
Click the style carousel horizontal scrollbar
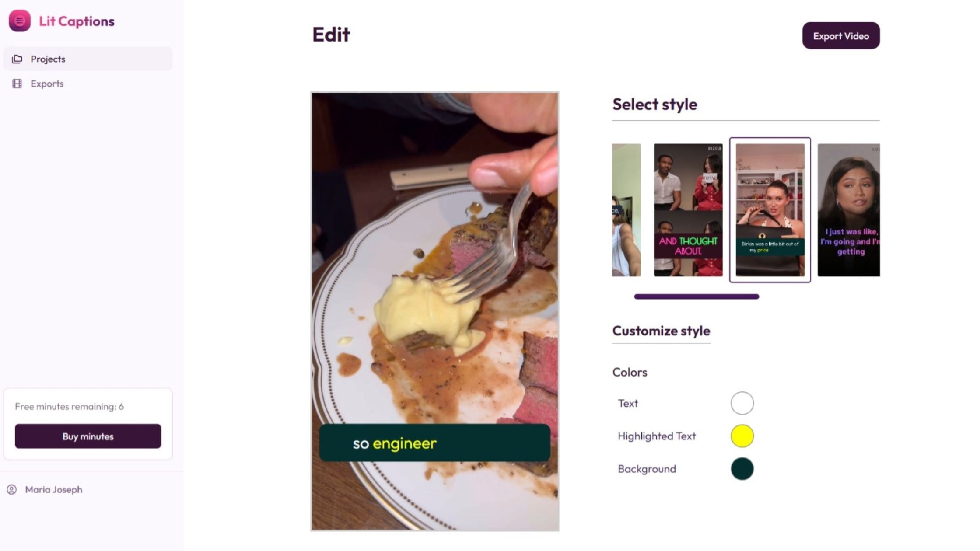click(696, 296)
